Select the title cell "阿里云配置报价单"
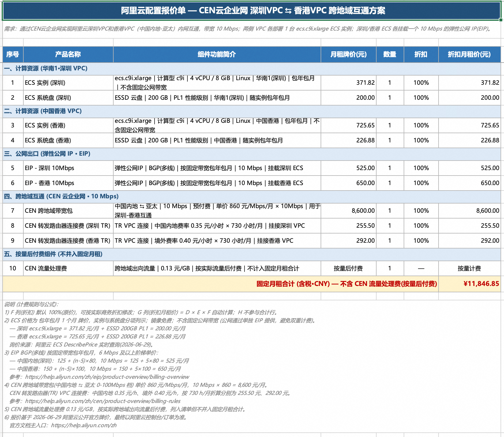 click(x=251, y=11)
